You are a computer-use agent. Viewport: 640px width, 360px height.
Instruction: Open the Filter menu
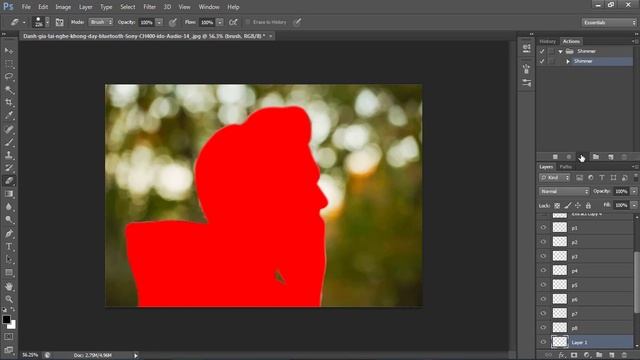pos(149,7)
